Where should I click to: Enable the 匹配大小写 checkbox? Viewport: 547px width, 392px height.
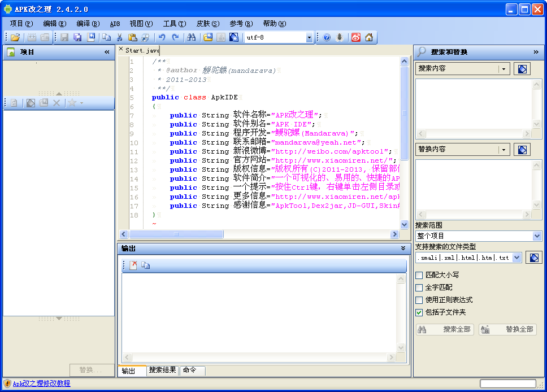(x=419, y=275)
